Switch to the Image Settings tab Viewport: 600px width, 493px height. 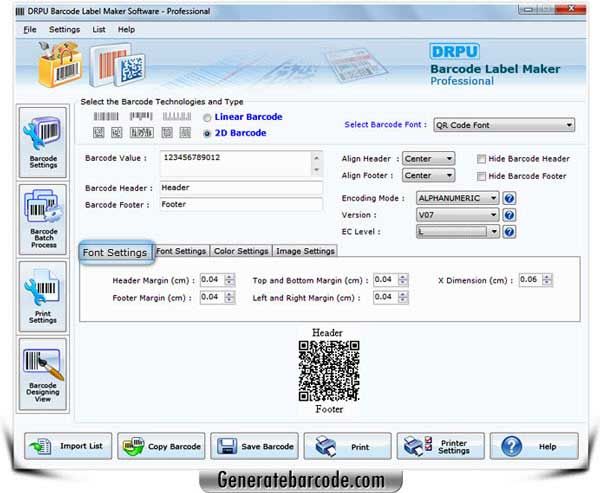coord(305,251)
